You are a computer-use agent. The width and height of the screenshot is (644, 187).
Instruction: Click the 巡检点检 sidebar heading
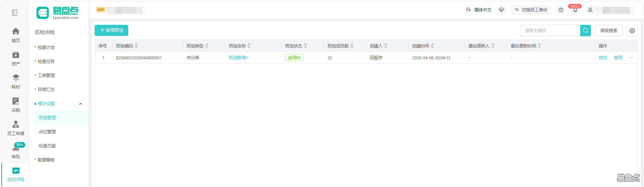point(45,32)
